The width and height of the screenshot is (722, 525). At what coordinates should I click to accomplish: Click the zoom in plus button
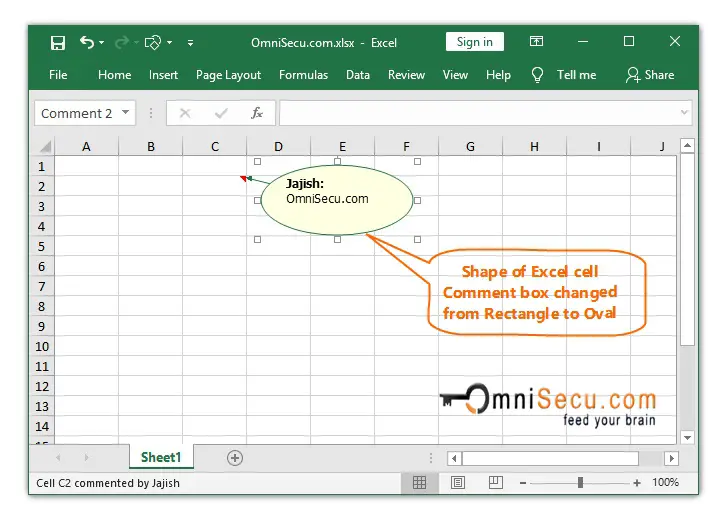pyautogui.click(x=637, y=483)
